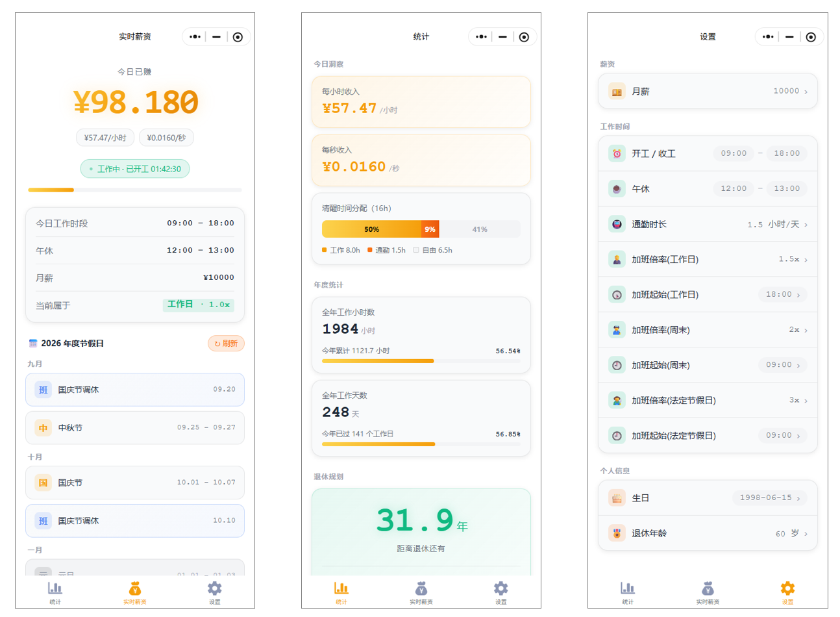
Task: Click the 41% free segment in 清醒时间分配
Action: coord(480,229)
